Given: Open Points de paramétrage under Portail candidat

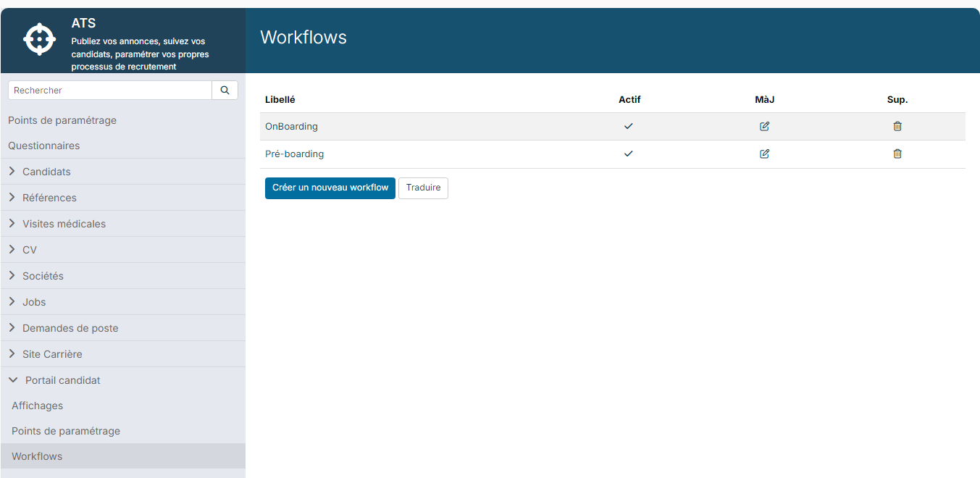Looking at the screenshot, I should (x=66, y=431).
